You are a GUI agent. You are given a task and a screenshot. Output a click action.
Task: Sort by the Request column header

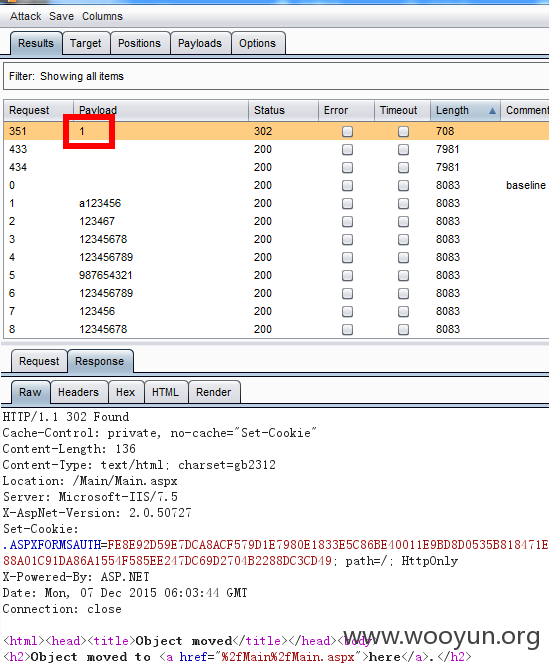point(38,110)
